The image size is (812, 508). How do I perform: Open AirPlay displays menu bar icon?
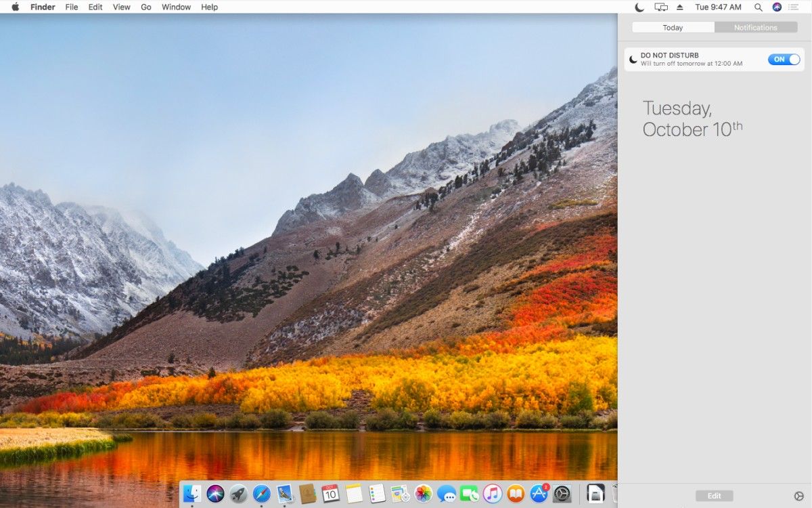click(661, 7)
